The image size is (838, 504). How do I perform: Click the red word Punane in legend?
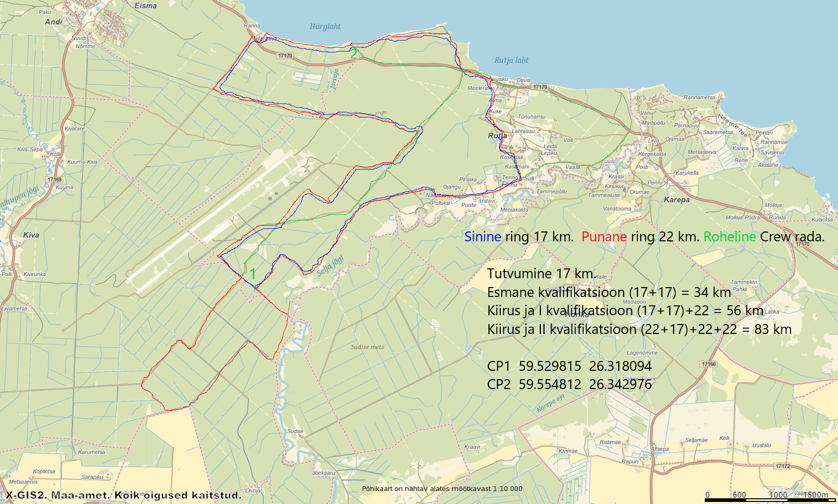click(x=604, y=237)
